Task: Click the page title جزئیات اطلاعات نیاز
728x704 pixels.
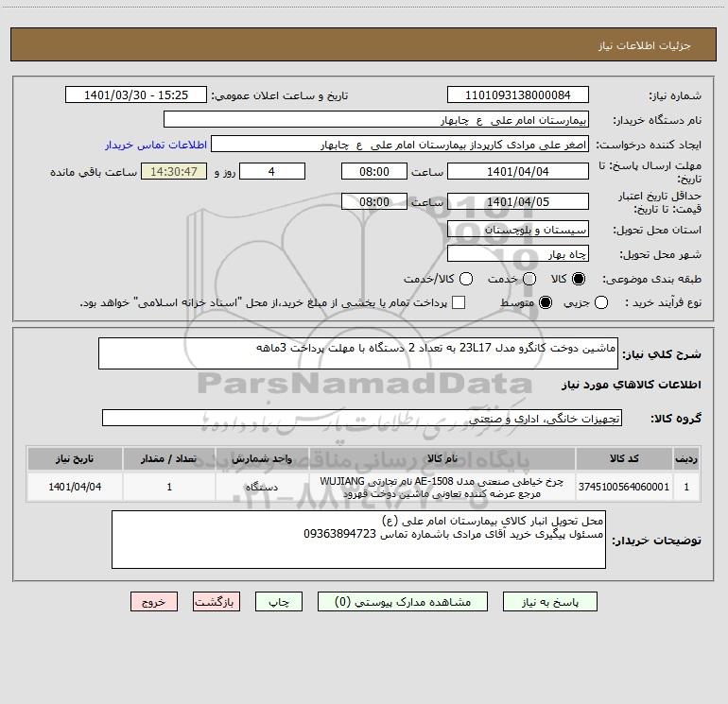Action: [644, 45]
